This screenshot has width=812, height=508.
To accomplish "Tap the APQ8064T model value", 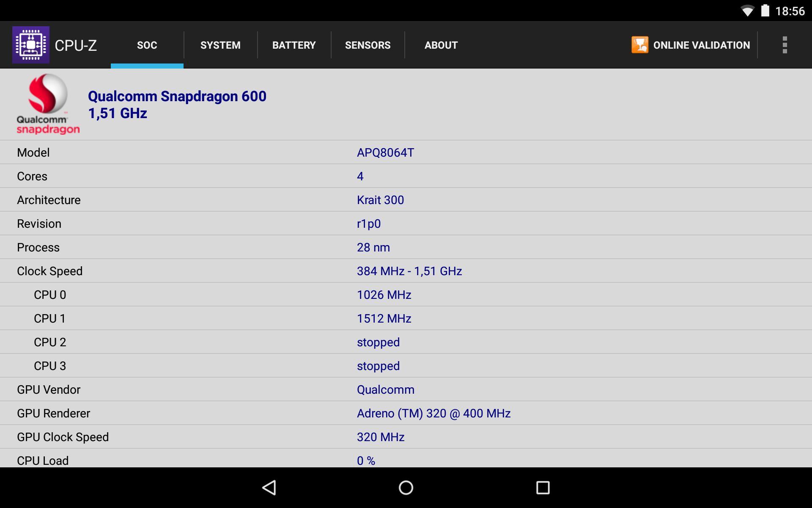I will pos(386,152).
